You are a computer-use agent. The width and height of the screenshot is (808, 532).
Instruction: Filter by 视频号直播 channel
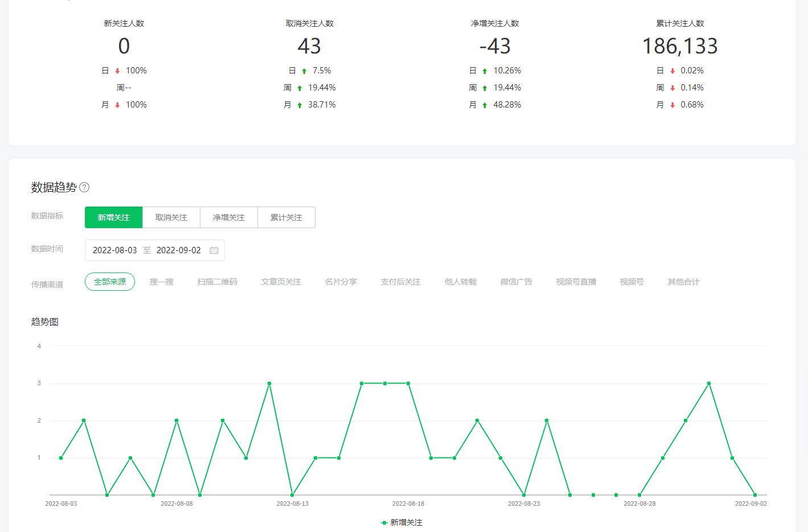tap(576, 282)
